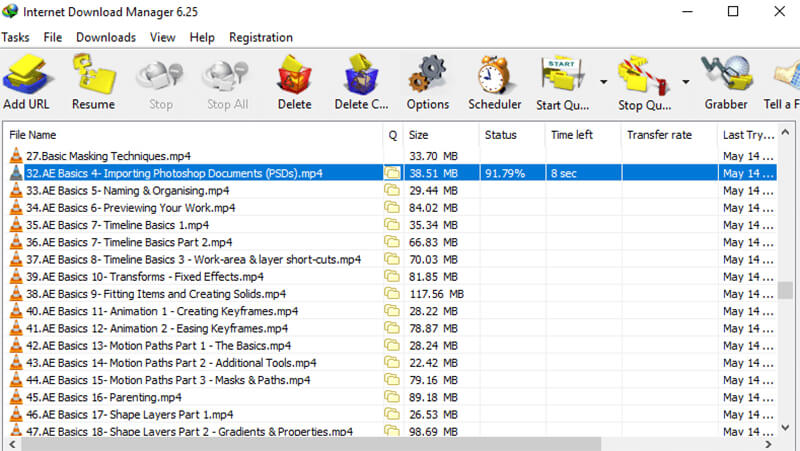Click the Delete Completed toolbar icon
Screen dimensions: 800x451
(361, 76)
